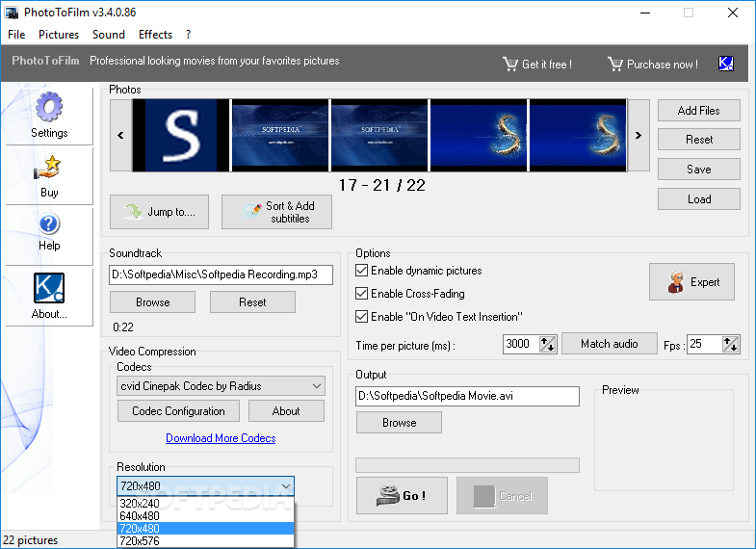Screen dimensions: 756x549
Task: Select highlighted 720x480 list option
Action: click(x=205, y=528)
